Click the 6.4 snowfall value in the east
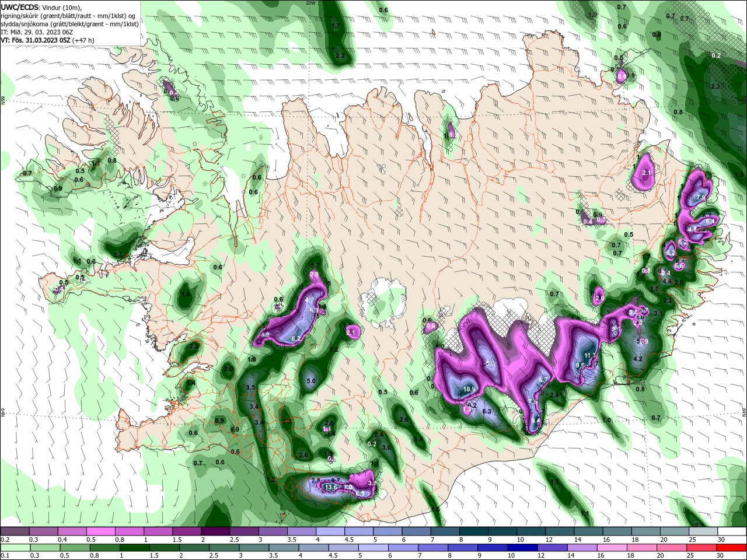The width and height of the screenshot is (747, 560). coord(710,222)
